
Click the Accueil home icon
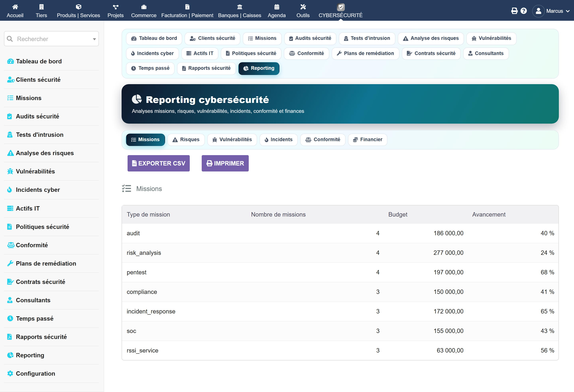coord(15,7)
